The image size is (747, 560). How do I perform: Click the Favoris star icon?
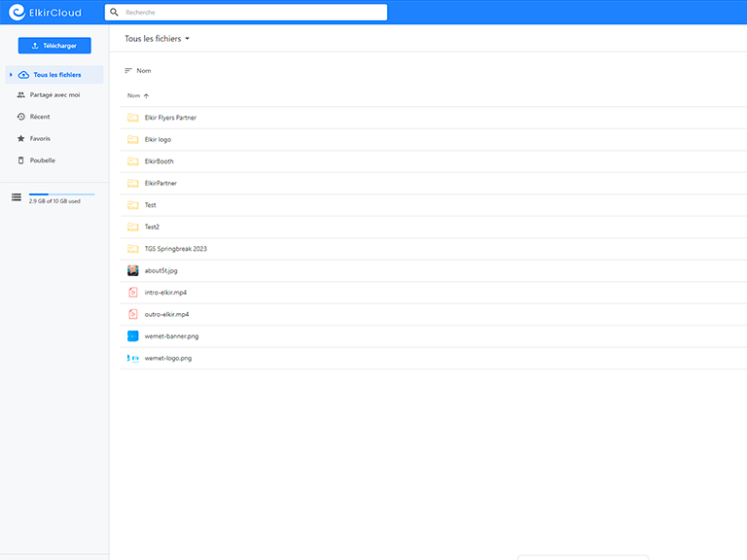click(x=21, y=139)
